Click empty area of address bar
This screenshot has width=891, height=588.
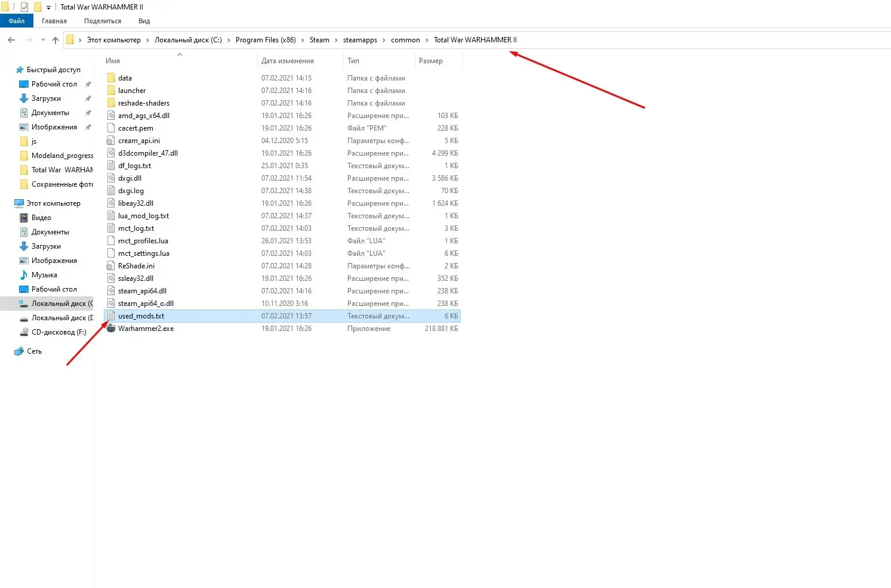coord(686,40)
